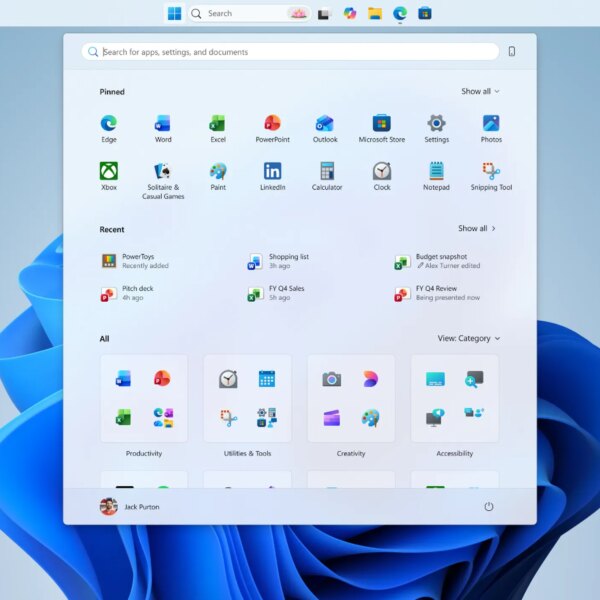The width and height of the screenshot is (600, 600).
Task: Open the View: Category dropdown
Action: [469, 338]
